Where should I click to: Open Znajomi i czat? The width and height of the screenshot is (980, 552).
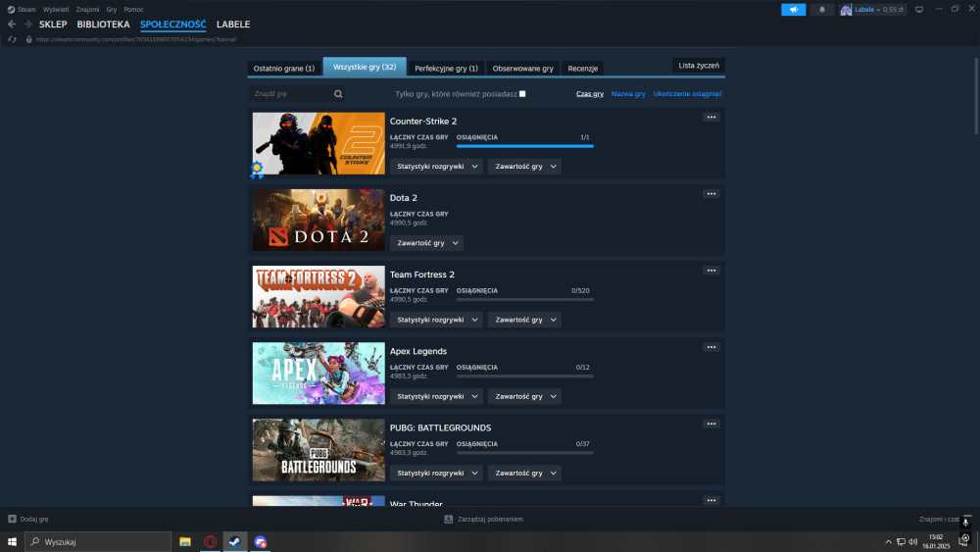(939, 519)
